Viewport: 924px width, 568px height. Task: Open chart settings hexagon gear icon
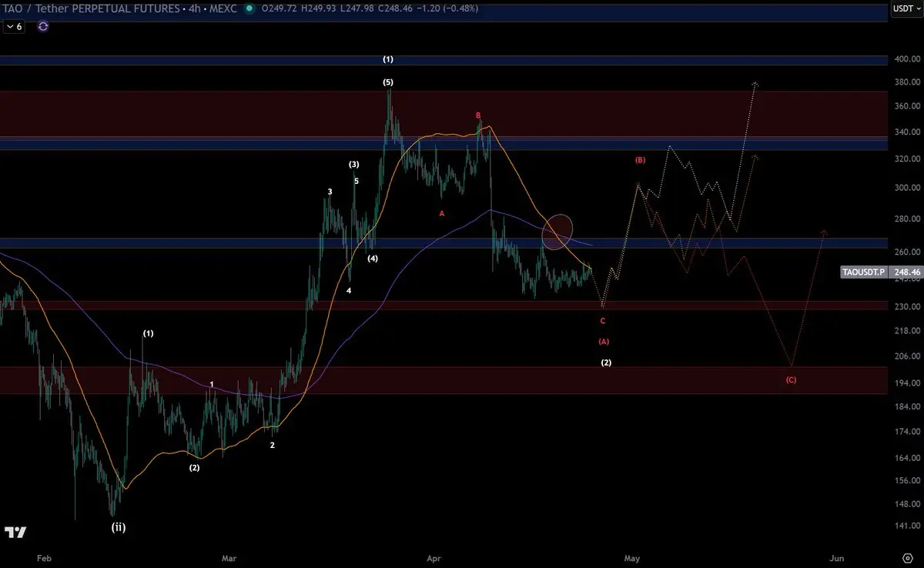pyautogui.click(x=907, y=557)
